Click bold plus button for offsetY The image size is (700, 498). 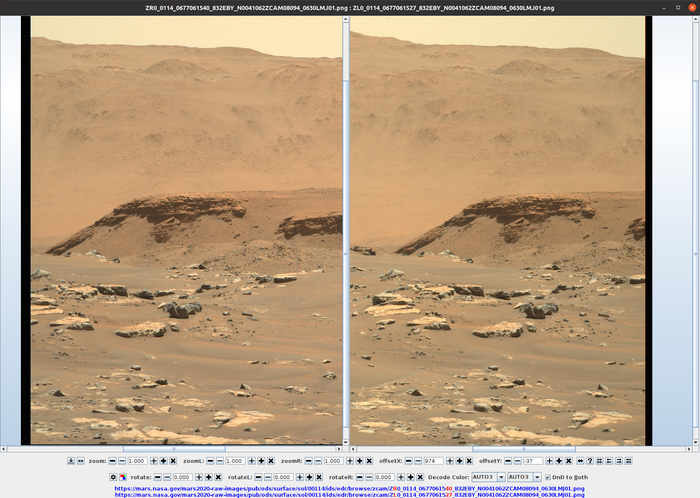[559, 461]
